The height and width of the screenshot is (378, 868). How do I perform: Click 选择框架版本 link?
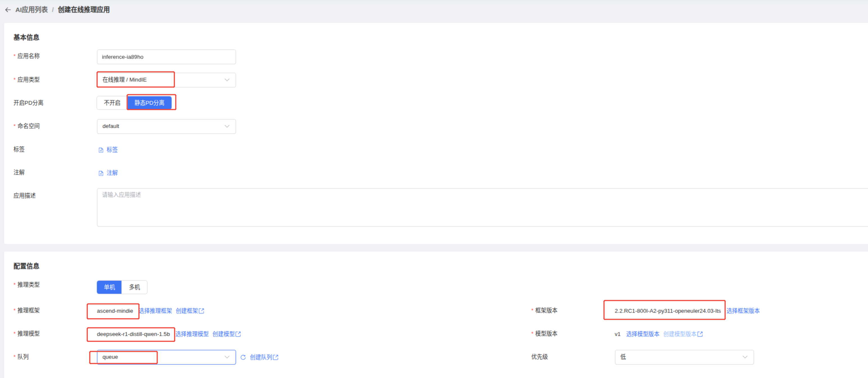(743, 311)
